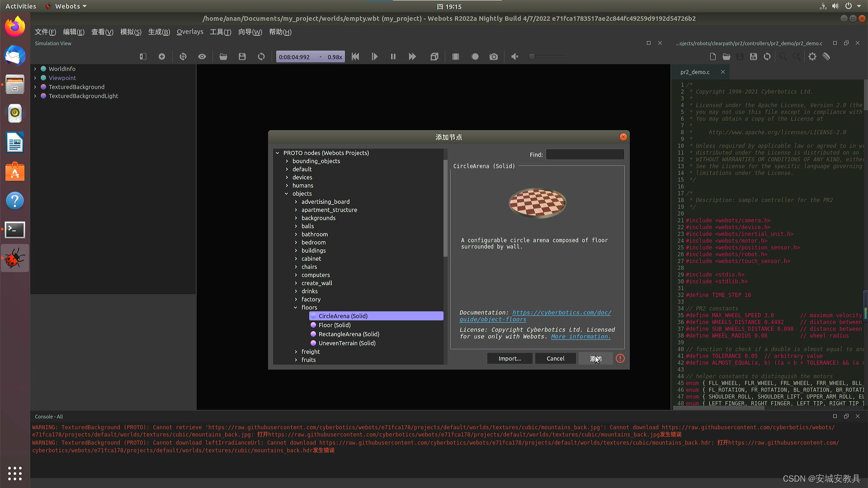868x488 pixels.
Task: Click new file icon in text editor
Action: click(713, 56)
